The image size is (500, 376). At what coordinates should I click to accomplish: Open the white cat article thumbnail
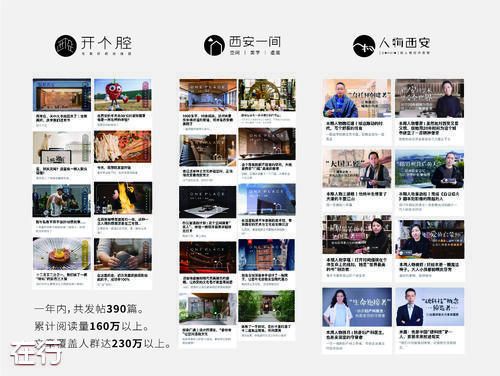pyautogui.click(x=62, y=148)
